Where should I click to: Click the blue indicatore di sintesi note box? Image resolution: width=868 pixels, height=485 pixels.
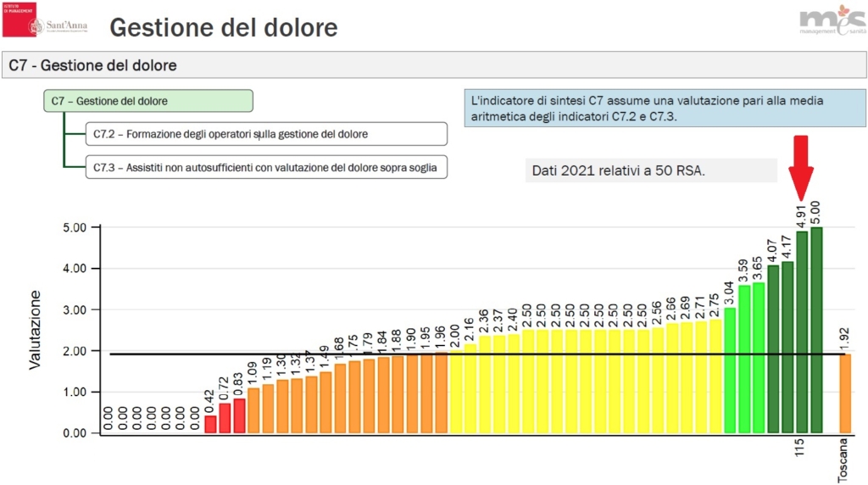[x=665, y=109]
